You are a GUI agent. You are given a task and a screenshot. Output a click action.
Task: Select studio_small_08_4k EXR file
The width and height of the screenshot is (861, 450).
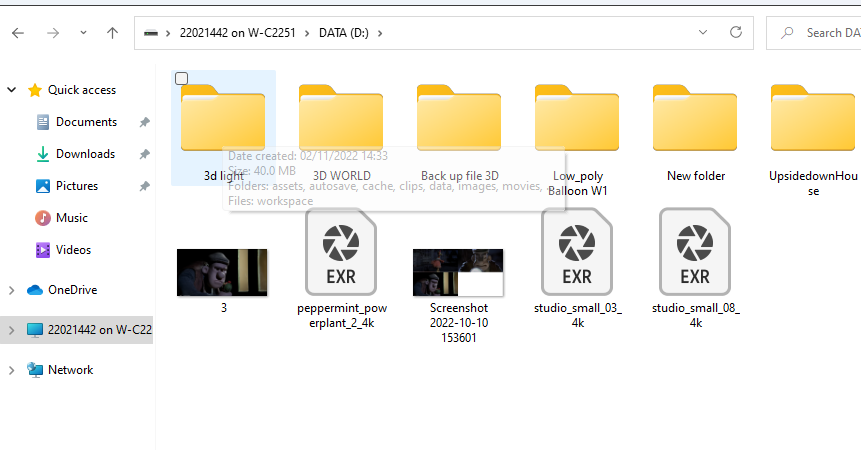point(695,252)
